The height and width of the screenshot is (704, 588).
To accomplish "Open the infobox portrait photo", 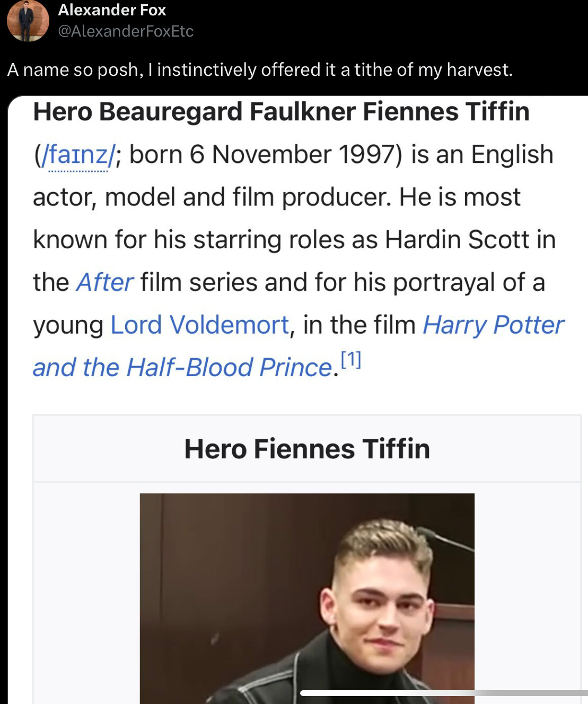I will 307,598.
